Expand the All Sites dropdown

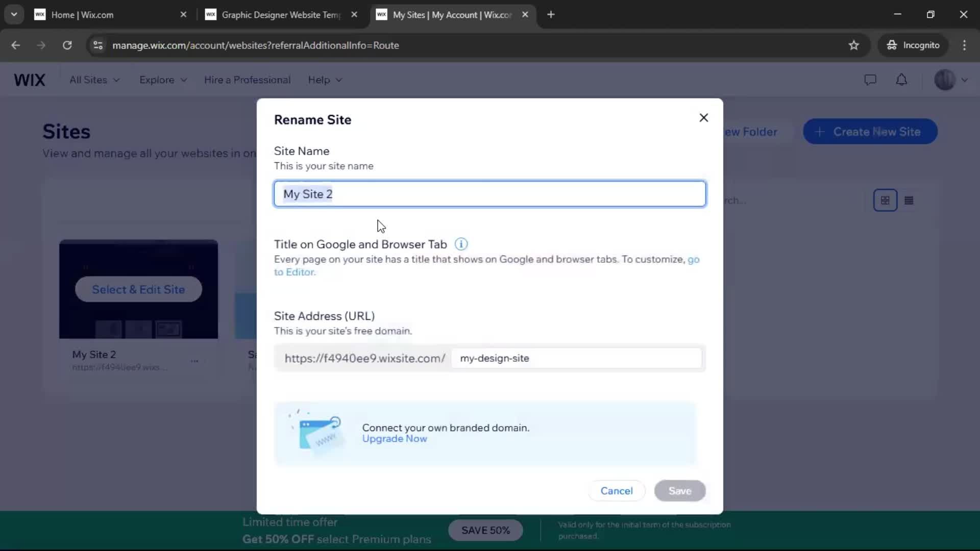coord(94,80)
